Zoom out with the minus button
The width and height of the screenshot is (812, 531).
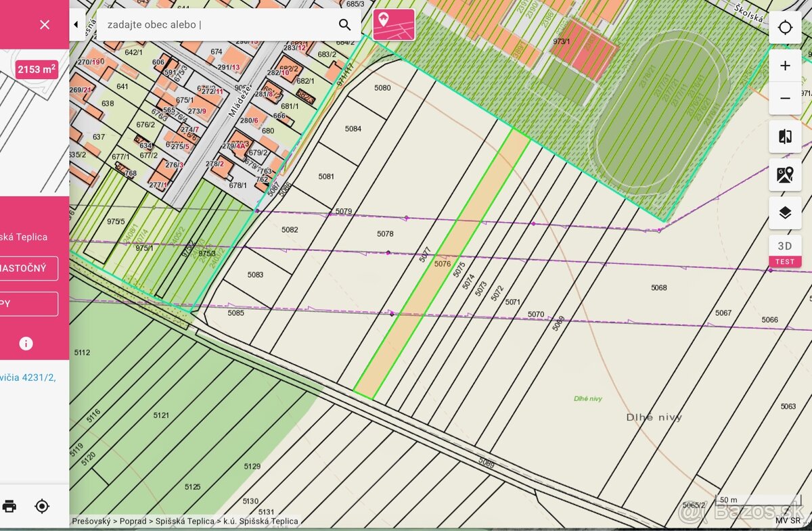tap(785, 99)
